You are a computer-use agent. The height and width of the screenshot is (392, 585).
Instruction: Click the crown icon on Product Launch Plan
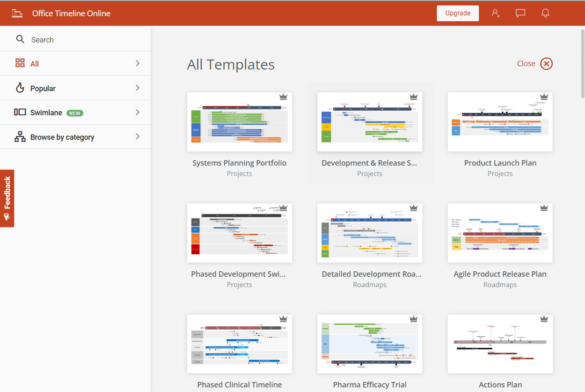(x=544, y=97)
